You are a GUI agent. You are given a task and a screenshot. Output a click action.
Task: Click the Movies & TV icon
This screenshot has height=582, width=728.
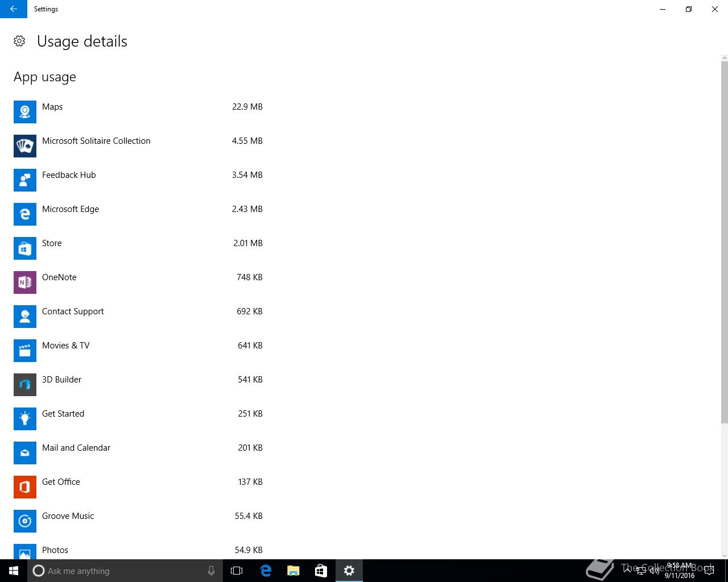(25, 351)
